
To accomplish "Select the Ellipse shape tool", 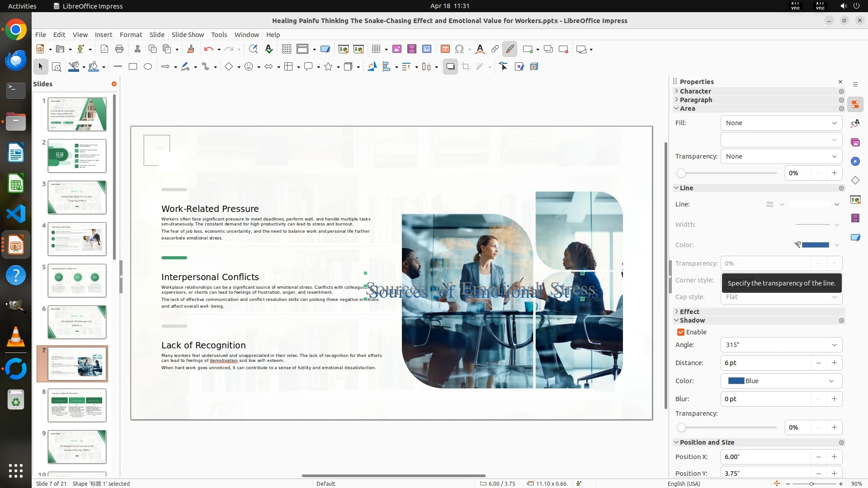I will click(x=148, y=67).
